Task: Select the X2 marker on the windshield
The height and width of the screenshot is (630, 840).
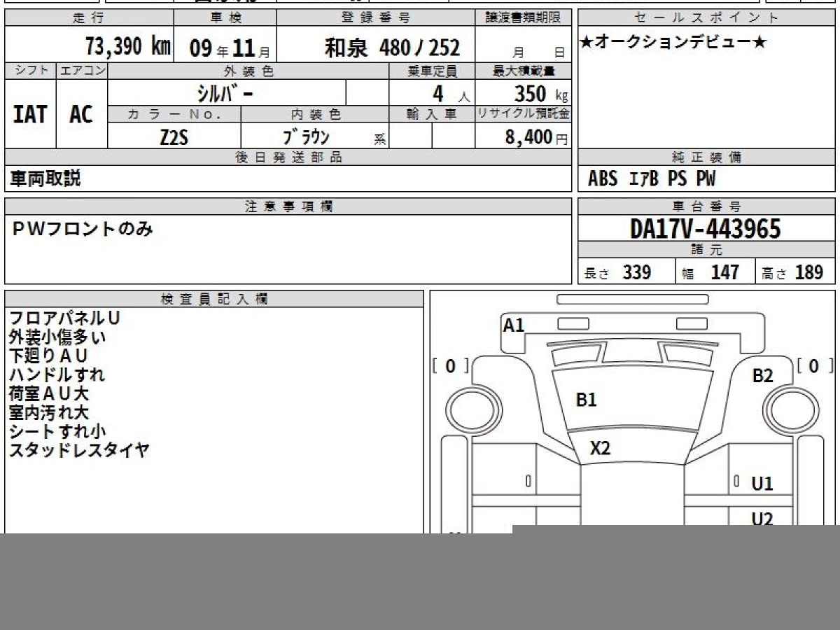Action: coord(600,448)
